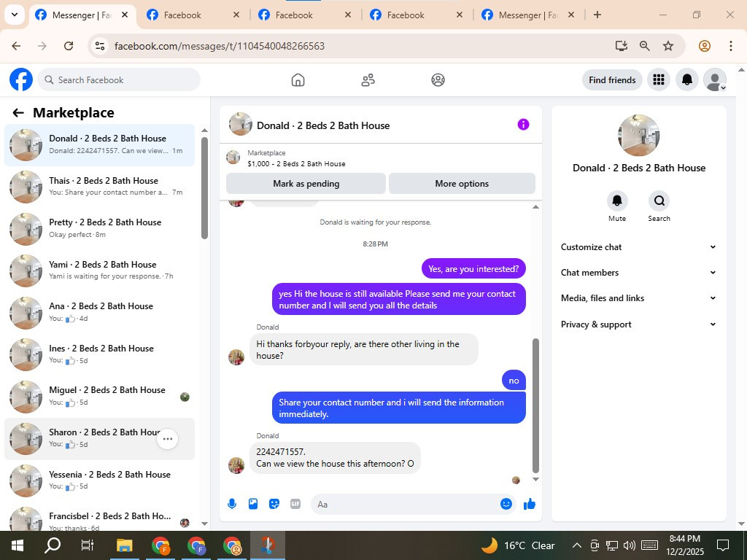Open browser zoom magnifier icon

point(645,46)
